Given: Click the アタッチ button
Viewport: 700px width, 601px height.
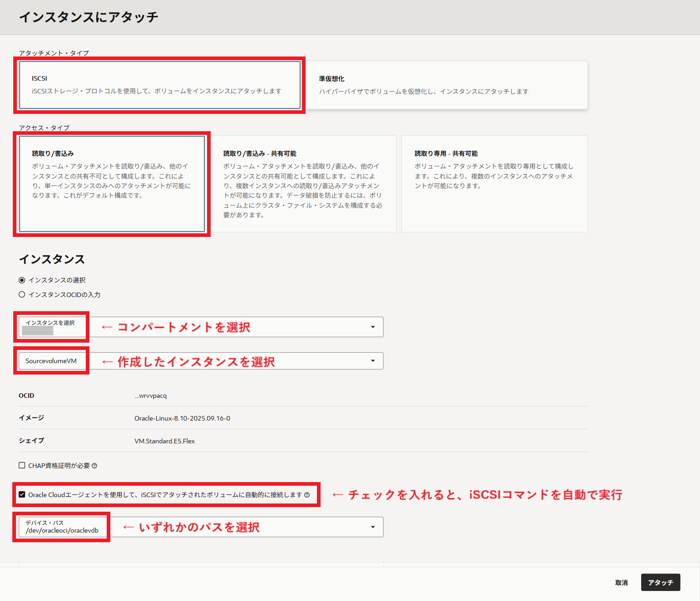Looking at the screenshot, I should point(661,582).
